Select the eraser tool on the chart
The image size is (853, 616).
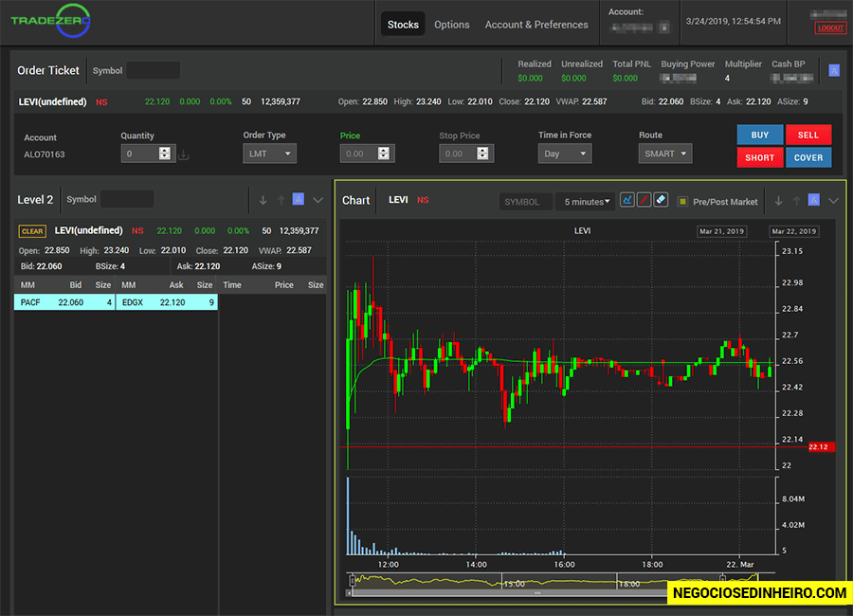(661, 200)
